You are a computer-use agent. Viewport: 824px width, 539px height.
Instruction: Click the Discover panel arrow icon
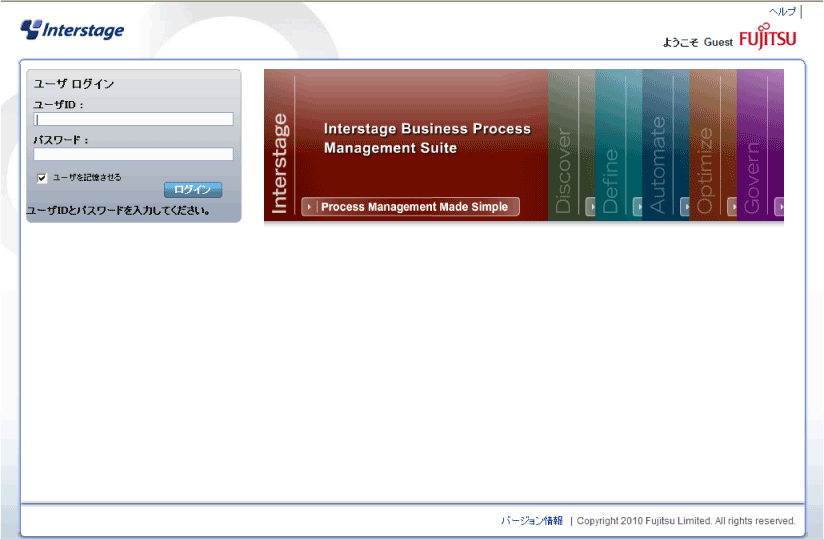point(591,207)
